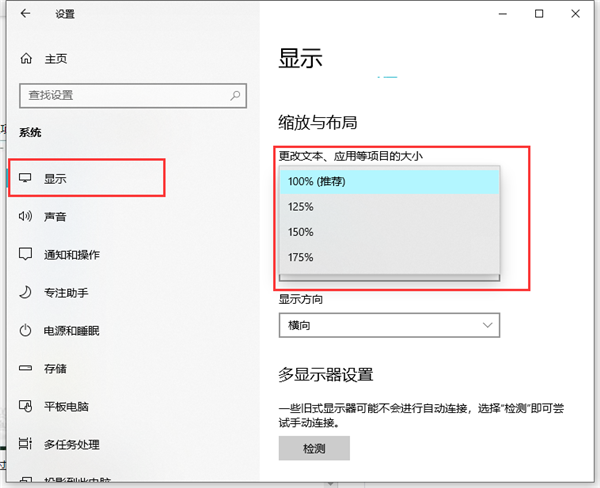The height and width of the screenshot is (488, 600).
Task: Click the 电源和睡眠 power icon
Action: (x=26, y=331)
